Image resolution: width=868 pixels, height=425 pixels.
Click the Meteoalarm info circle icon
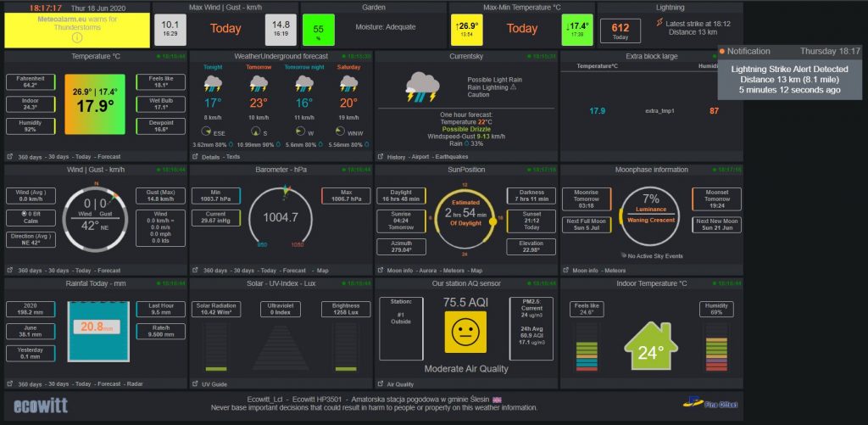click(x=76, y=37)
